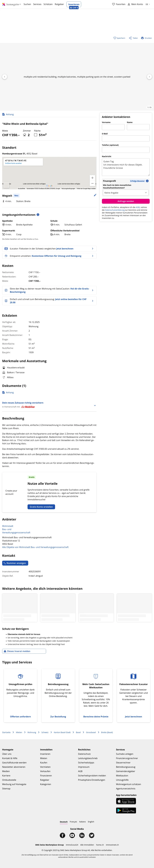Expand the 'Dein neues Zuhause richtig versichern' section

[x=95, y=405]
